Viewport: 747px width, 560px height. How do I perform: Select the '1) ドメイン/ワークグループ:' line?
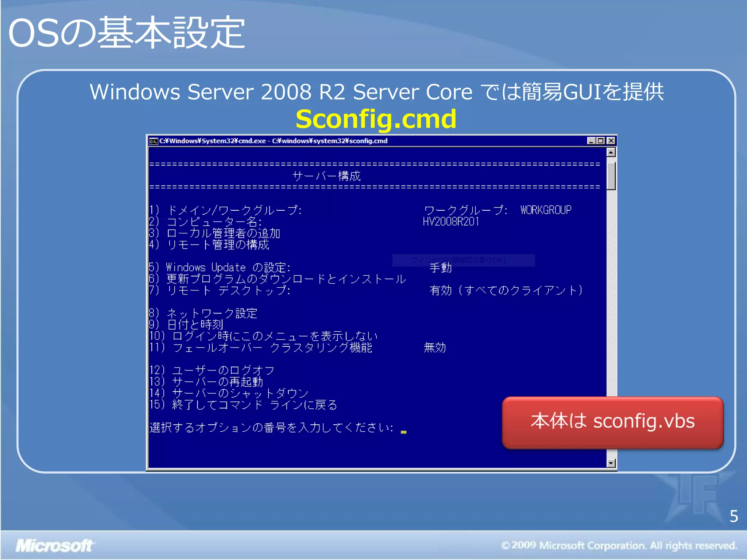click(225, 210)
